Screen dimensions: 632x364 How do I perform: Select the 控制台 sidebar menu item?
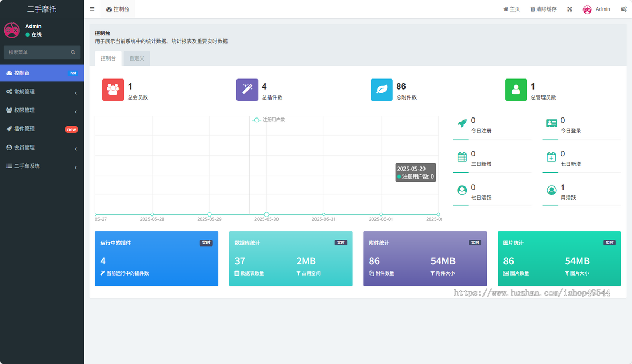[42, 73]
